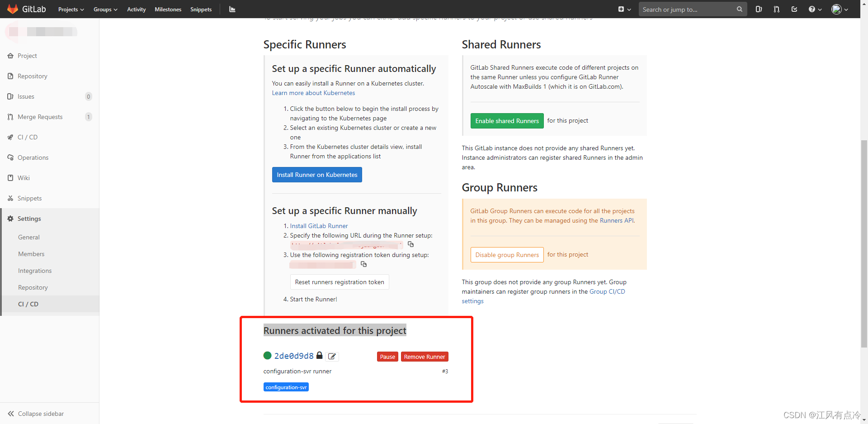868x424 pixels.
Task: Copy the registration token
Action: click(x=363, y=264)
